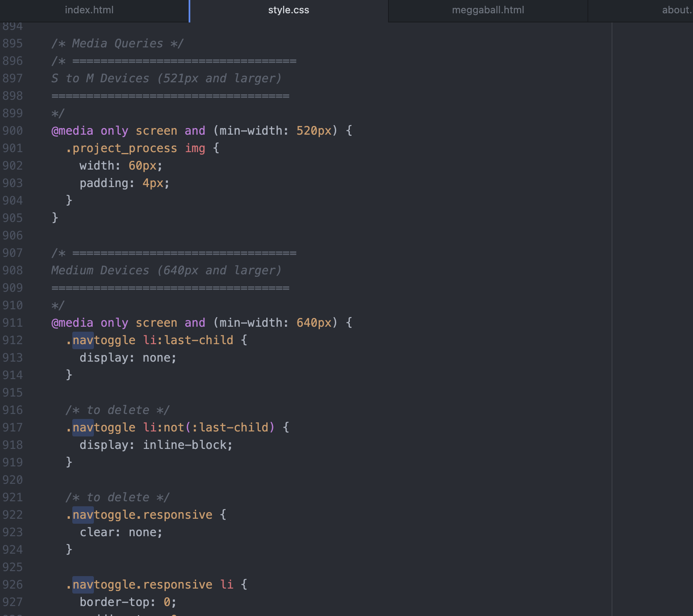This screenshot has height=616, width=693.
Task: Click the closing brace on line 919
Action: [x=69, y=463]
